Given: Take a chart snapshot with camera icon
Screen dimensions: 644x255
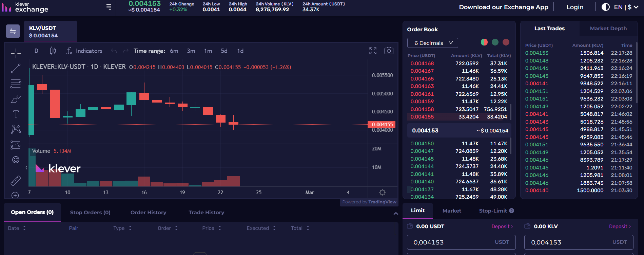Looking at the screenshot, I should (389, 51).
